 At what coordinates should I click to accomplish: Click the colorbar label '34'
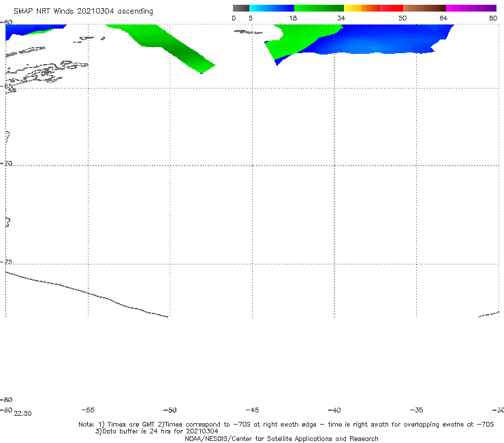click(341, 18)
